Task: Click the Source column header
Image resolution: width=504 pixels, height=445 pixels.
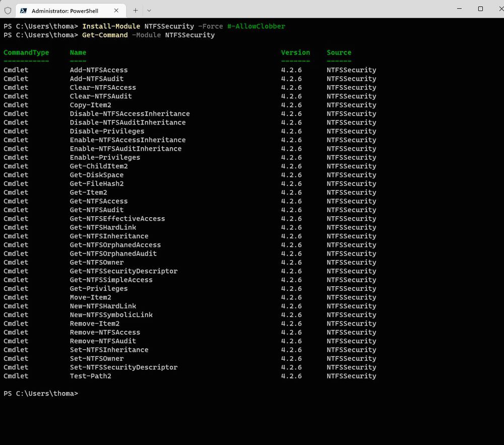Action: click(339, 53)
